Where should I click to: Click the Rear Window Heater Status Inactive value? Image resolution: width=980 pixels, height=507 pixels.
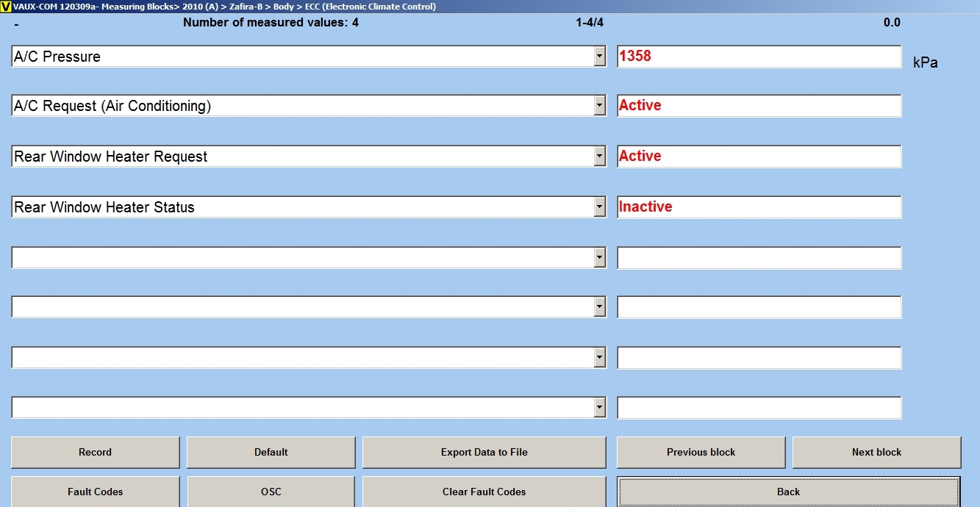pos(759,207)
